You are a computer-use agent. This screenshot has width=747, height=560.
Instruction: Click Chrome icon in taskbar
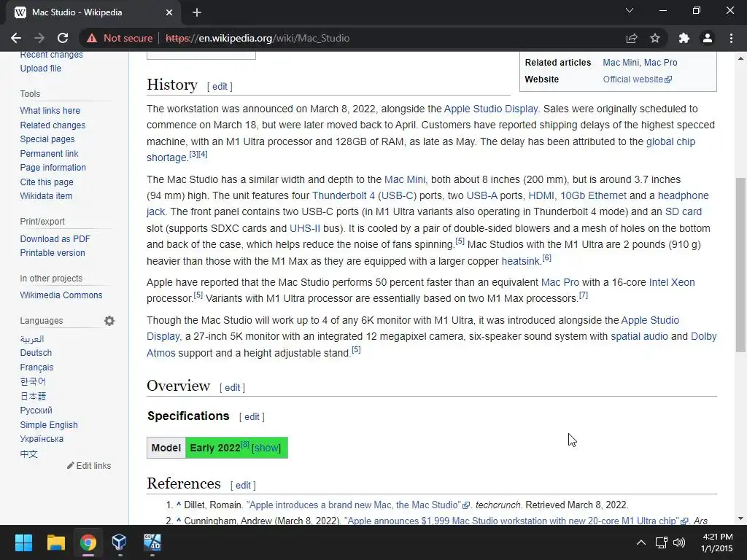click(88, 542)
